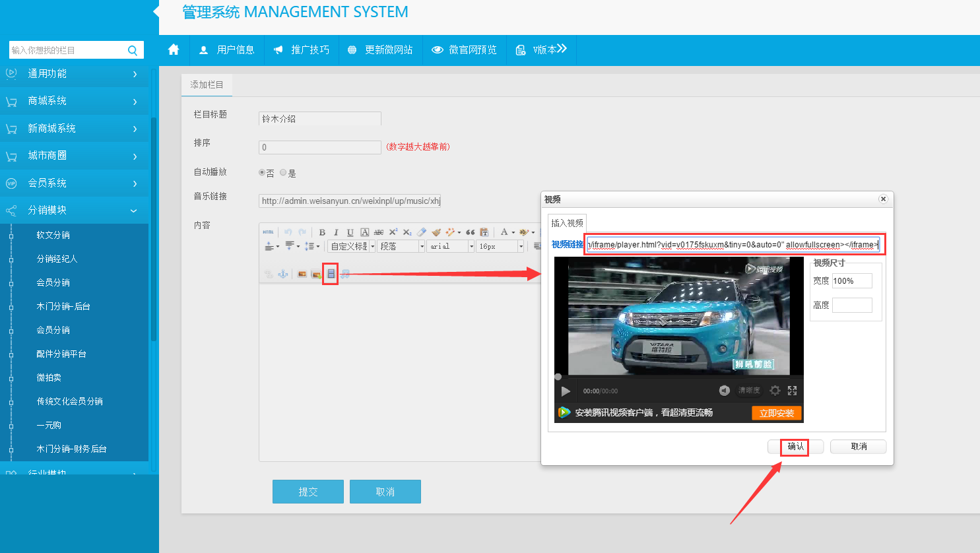Open the line height spacing dropdown
This screenshot has height=553, width=980.
tap(318, 246)
